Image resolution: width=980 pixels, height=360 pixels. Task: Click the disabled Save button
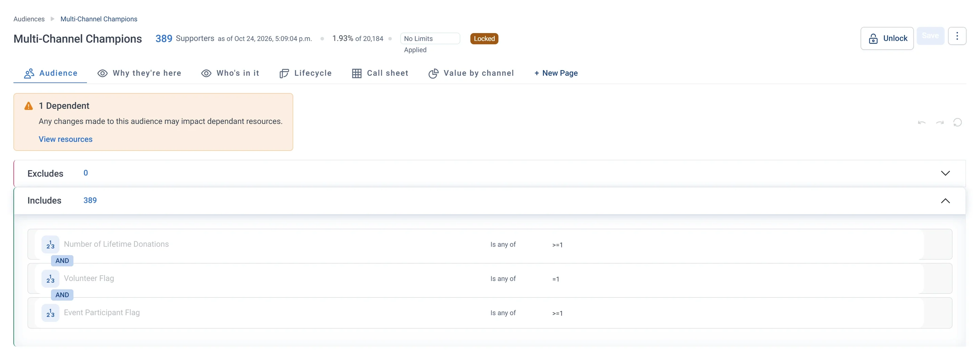pyautogui.click(x=930, y=36)
